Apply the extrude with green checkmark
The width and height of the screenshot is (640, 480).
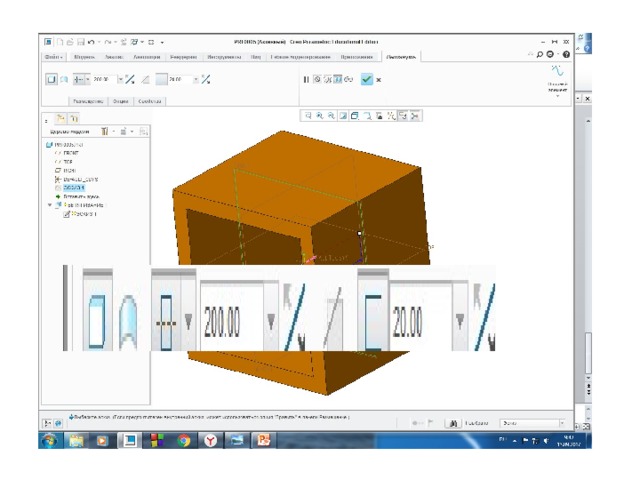pos(366,79)
